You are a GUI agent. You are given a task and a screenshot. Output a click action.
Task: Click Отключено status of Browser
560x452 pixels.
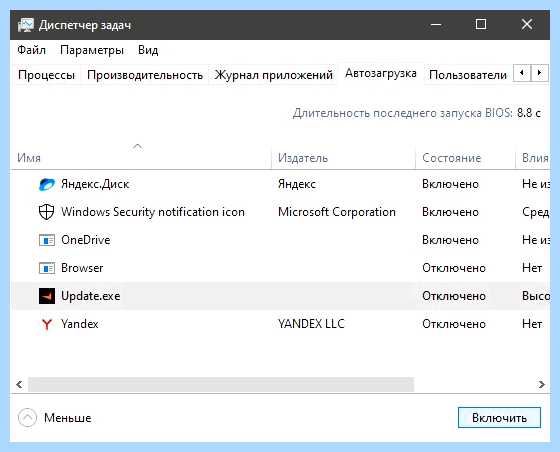coord(454,268)
